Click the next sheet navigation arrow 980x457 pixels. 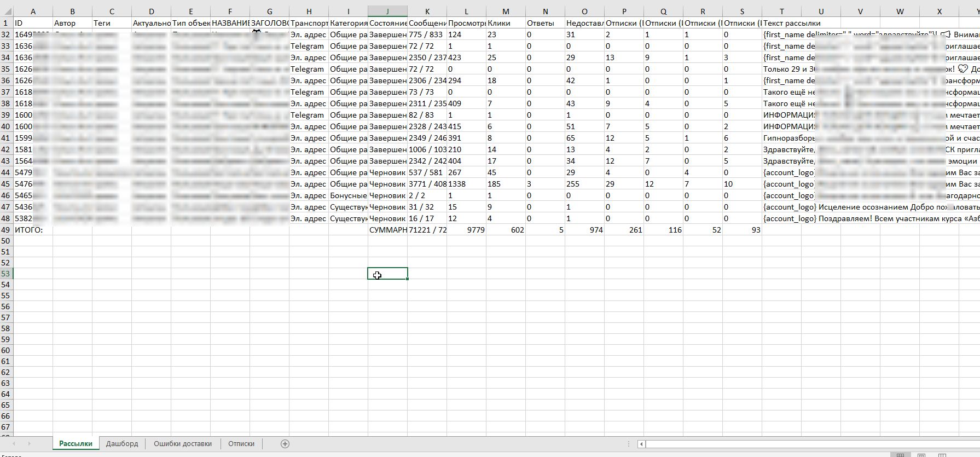29,444
